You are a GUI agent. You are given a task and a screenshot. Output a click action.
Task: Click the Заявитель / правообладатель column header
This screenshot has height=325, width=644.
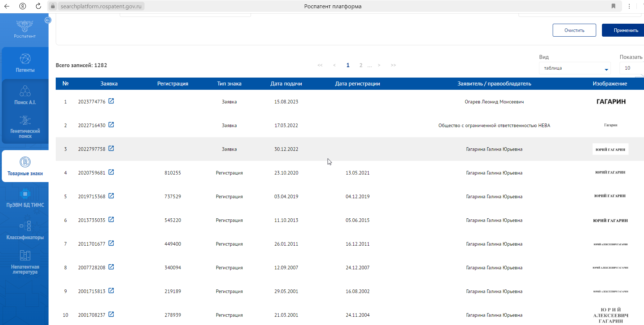(x=494, y=84)
